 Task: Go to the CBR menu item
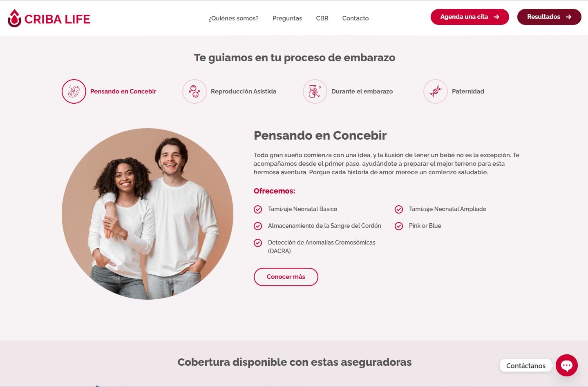[322, 18]
